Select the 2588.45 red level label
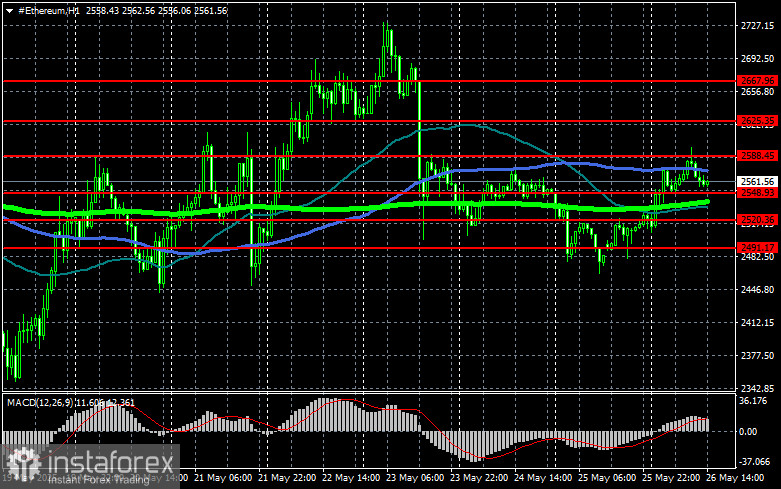Screen dimensions: 781x489 click(x=757, y=156)
